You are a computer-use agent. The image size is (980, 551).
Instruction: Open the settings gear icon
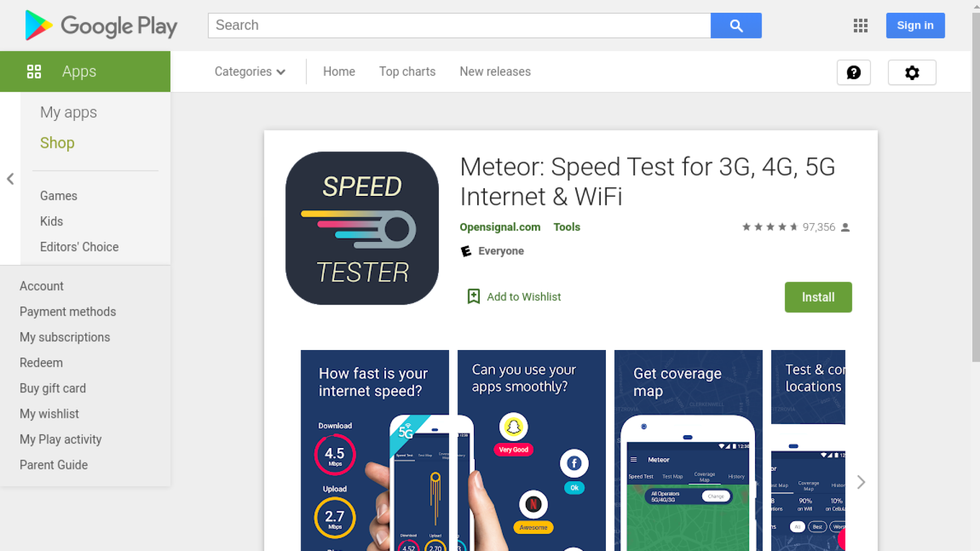click(x=912, y=72)
